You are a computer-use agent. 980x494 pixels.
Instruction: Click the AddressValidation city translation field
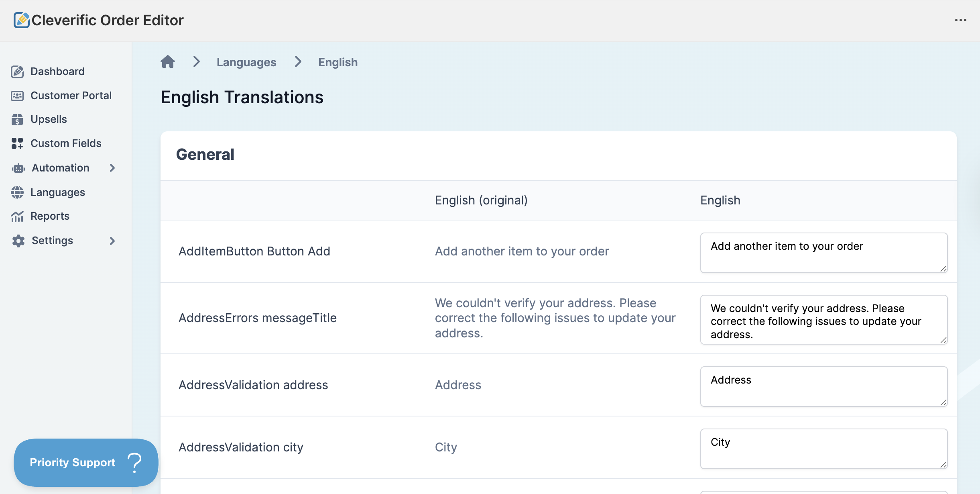pyautogui.click(x=823, y=449)
